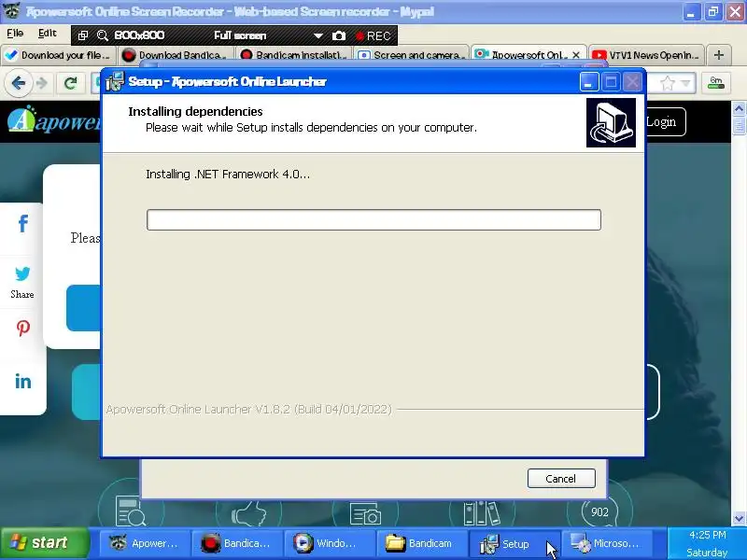The image size is (747, 560).
Task: Switch to Setup taskbar item
Action: [514, 543]
